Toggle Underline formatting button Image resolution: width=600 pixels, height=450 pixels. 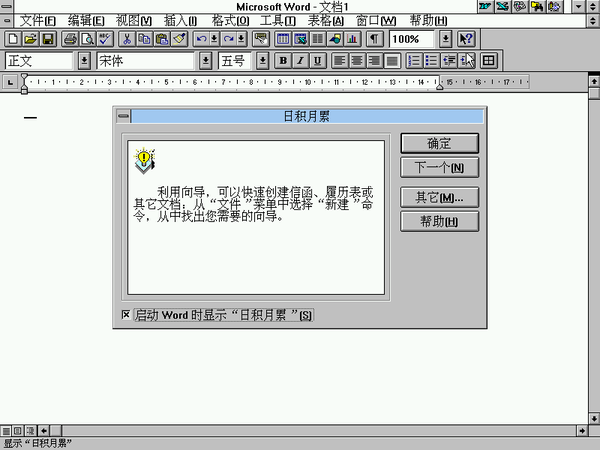pyautogui.click(x=318, y=61)
